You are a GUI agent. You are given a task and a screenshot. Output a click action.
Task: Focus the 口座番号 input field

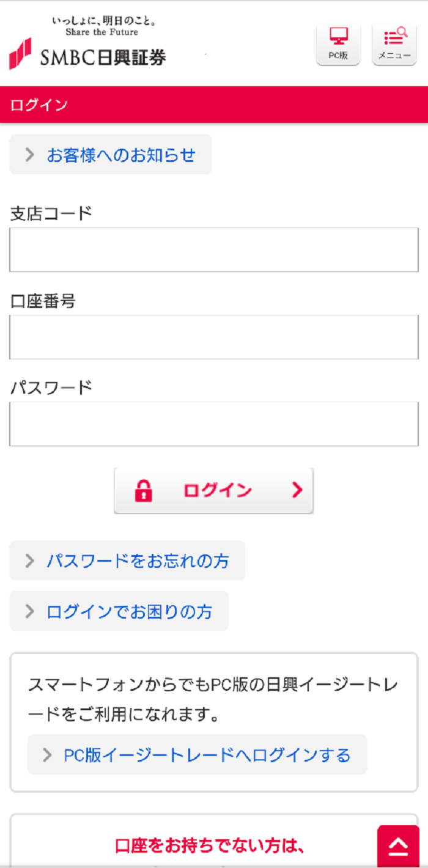(213, 337)
